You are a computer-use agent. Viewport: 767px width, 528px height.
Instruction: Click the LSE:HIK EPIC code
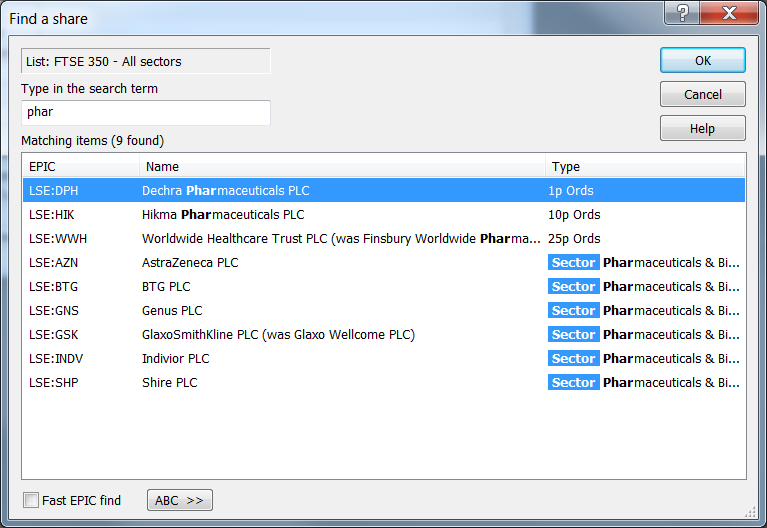51,214
